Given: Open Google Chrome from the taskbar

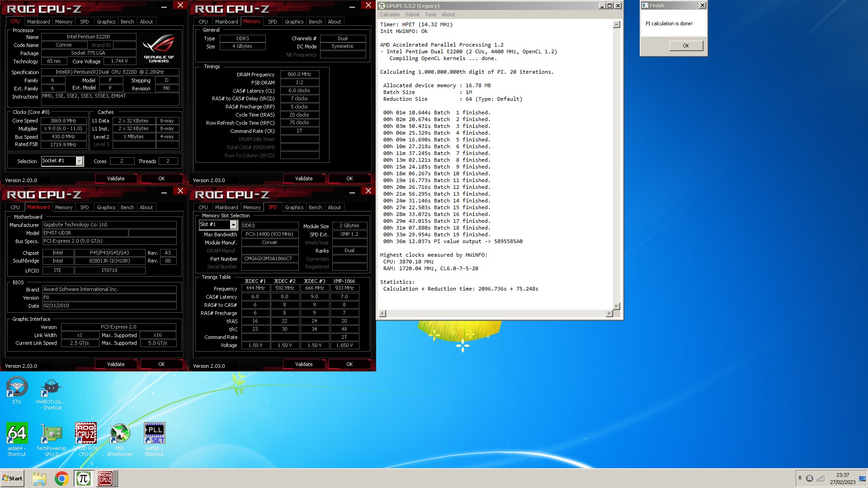Looking at the screenshot, I should coord(61,479).
